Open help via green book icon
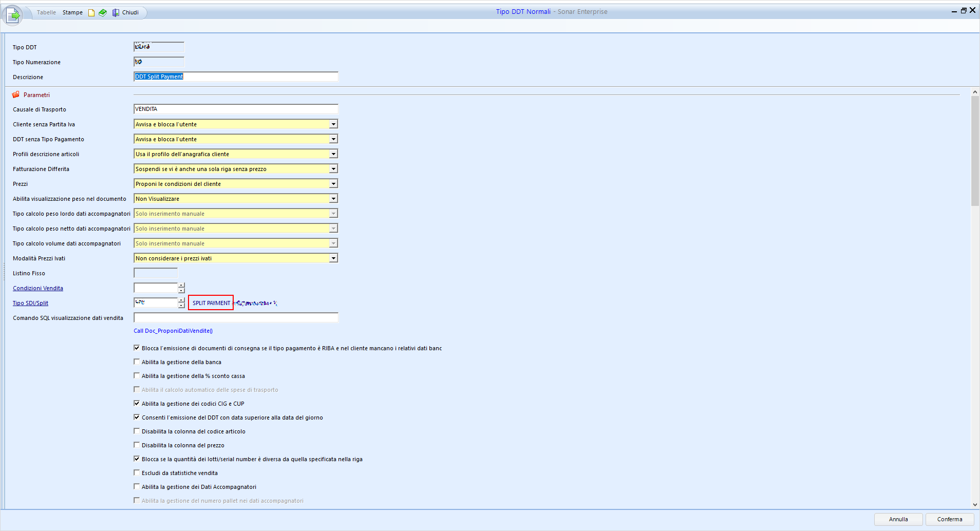 click(103, 13)
